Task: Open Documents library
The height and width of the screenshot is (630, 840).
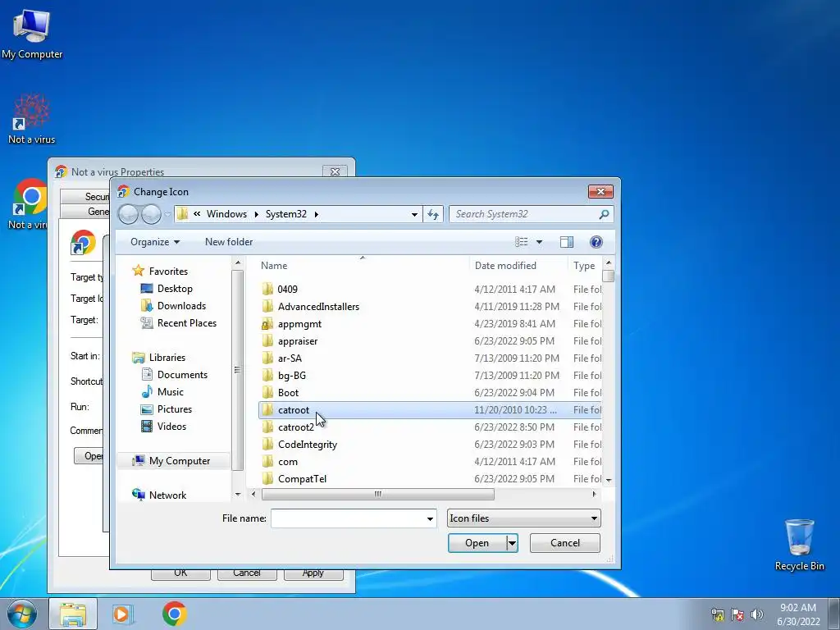Action: coord(174,375)
